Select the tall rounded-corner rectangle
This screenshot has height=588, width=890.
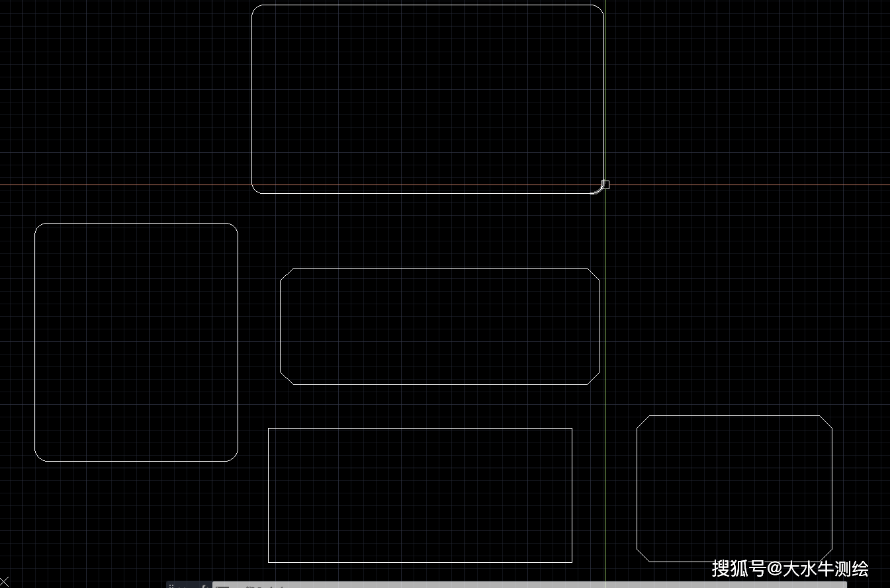tap(136, 342)
